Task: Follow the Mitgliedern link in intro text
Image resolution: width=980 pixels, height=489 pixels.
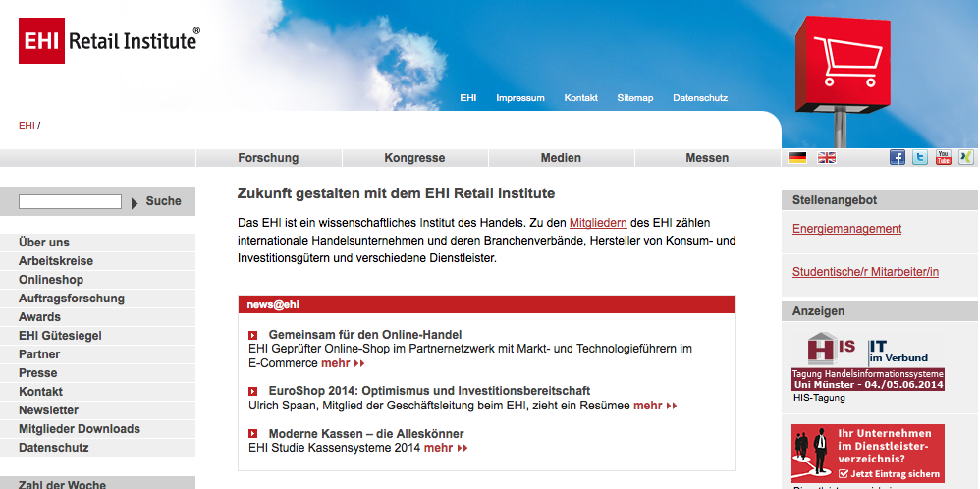Action: [x=598, y=223]
